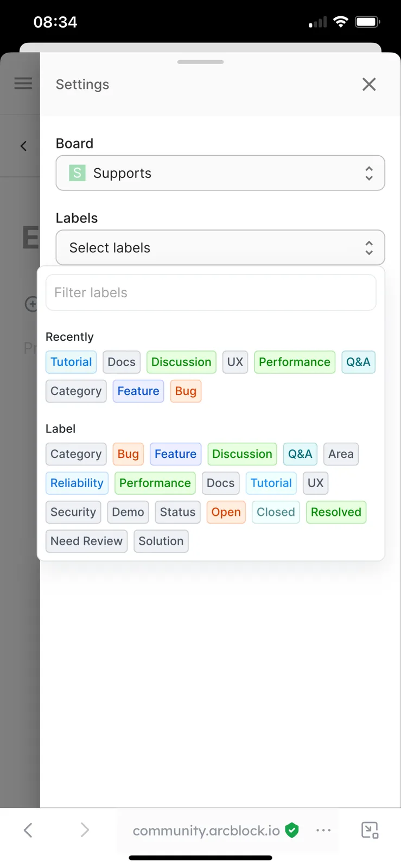This screenshot has height=868, width=401.
Task: Collapse the Select labels dropdown
Action: coord(220,247)
